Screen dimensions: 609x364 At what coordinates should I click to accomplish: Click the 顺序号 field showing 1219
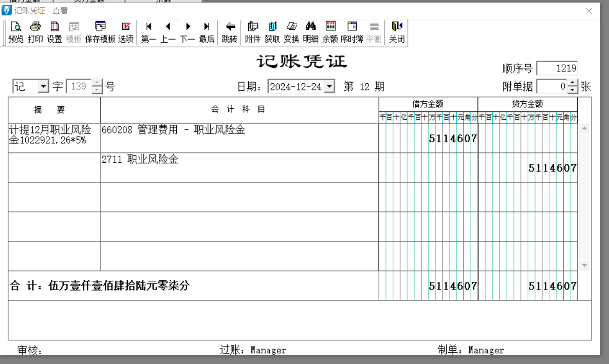557,68
